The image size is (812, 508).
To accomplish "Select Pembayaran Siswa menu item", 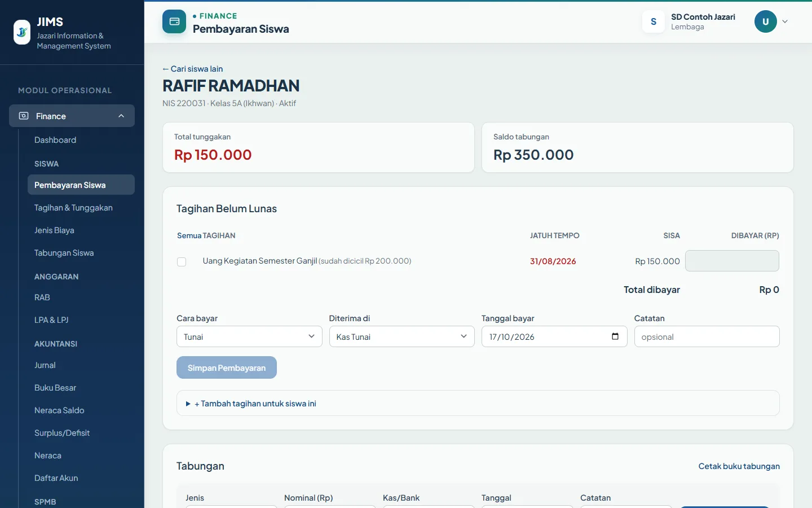I will [x=81, y=185].
